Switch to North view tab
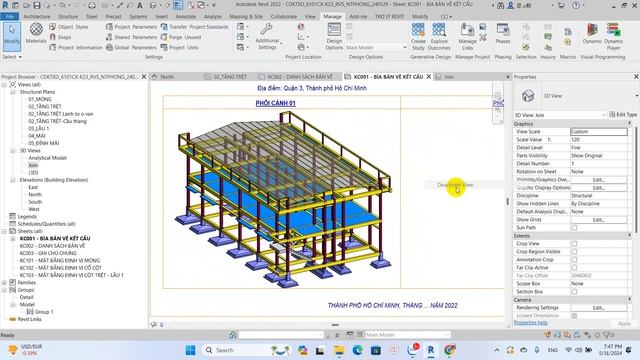Screen dimensions: 640x360 [167, 77]
